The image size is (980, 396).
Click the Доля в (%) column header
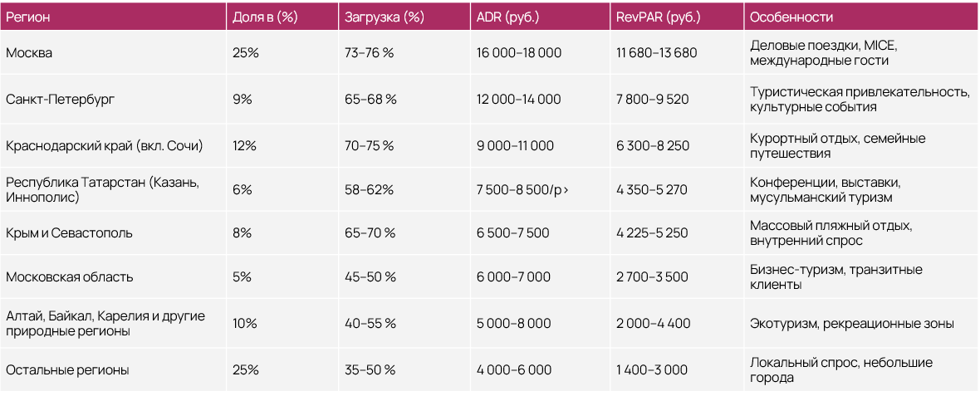tap(266, 17)
